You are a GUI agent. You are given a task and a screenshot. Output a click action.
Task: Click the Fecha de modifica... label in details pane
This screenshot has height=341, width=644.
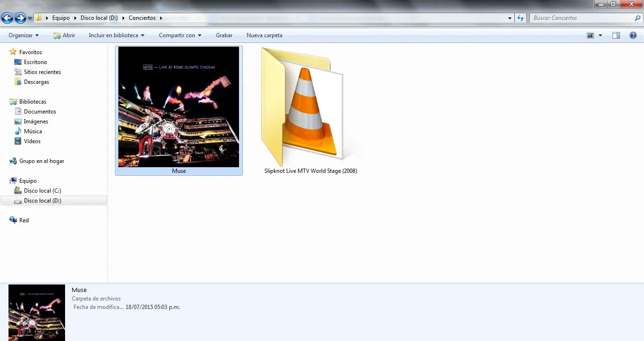[x=99, y=307]
